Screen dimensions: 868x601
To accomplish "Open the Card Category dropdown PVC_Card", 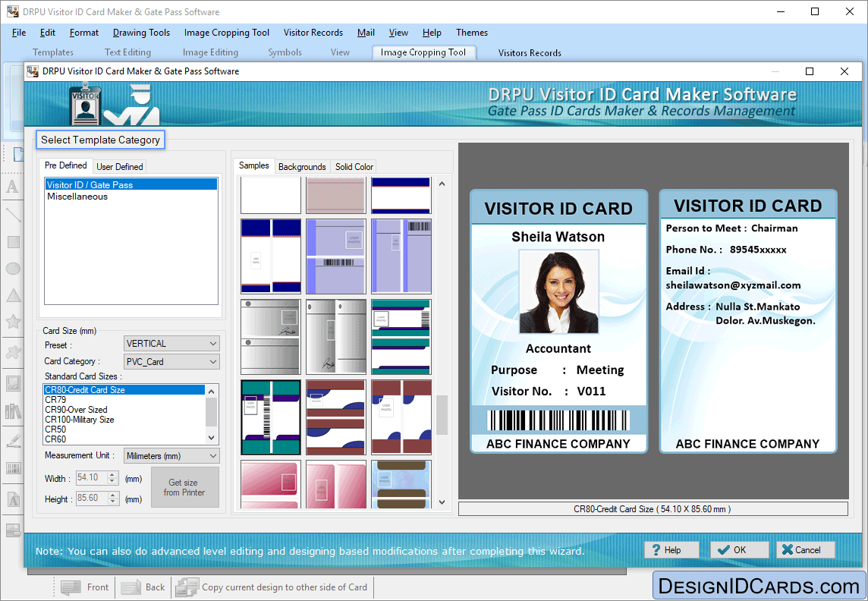I will [x=171, y=361].
